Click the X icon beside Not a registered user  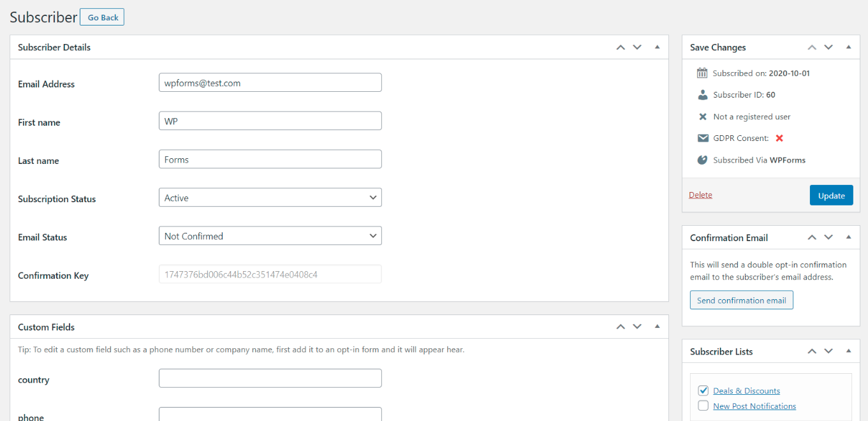[702, 117]
